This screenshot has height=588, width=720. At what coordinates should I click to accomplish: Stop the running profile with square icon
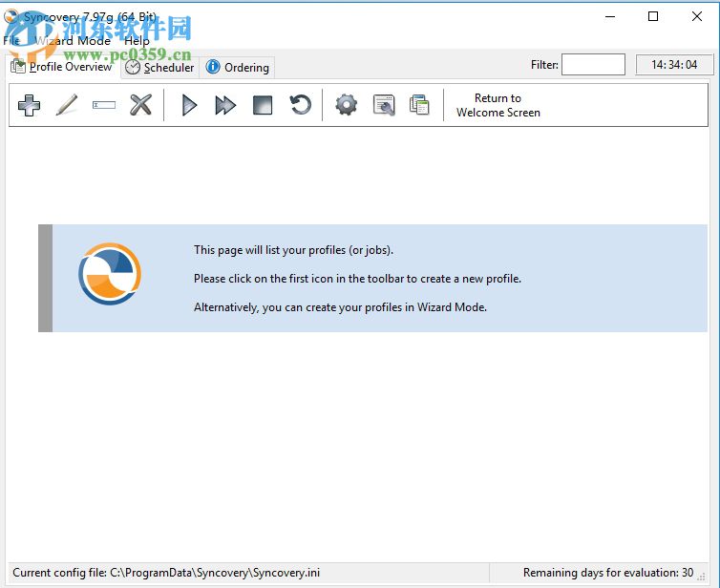263,105
